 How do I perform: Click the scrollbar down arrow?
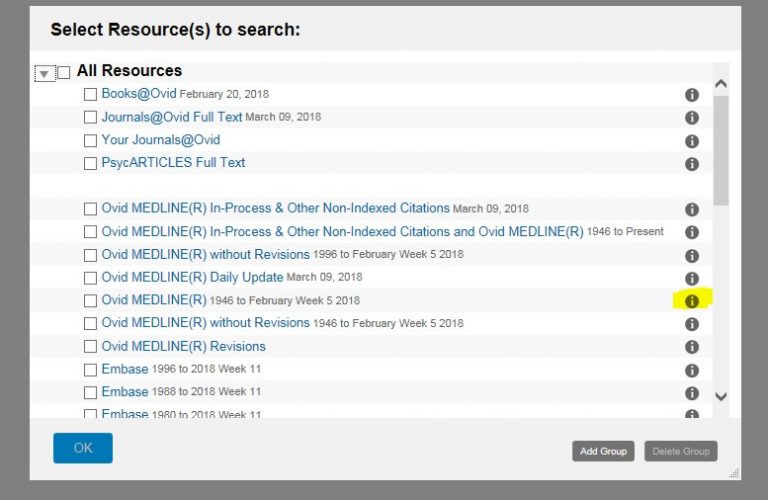[721, 396]
